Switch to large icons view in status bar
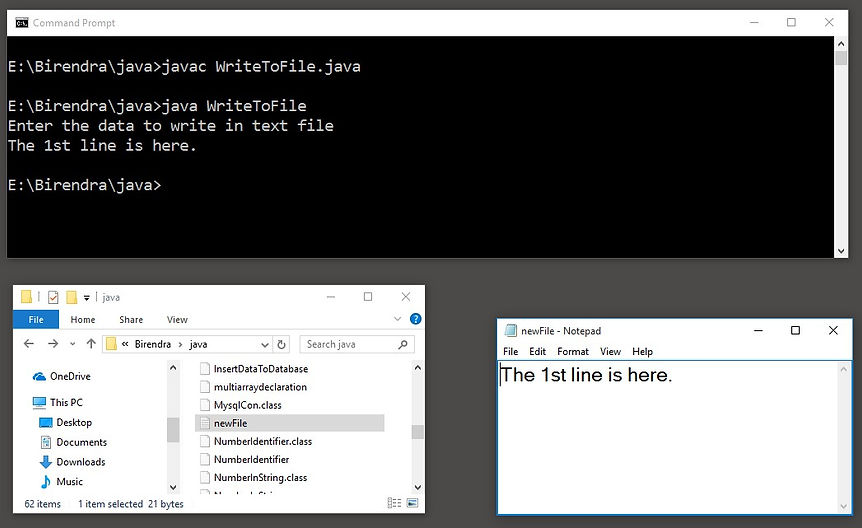Image resolution: width=862 pixels, height=528 pixels. 412,503
